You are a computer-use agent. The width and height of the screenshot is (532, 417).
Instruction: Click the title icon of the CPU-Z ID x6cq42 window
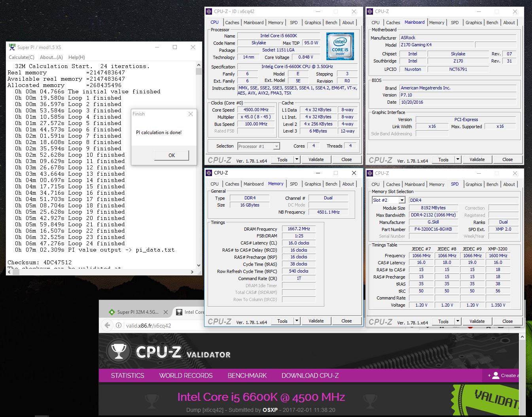tap(209, 11)
